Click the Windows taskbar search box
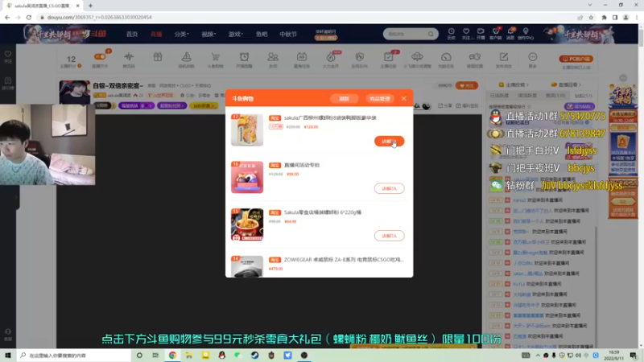The height and width of the screenshot is (362, 644). click(74, 355)
